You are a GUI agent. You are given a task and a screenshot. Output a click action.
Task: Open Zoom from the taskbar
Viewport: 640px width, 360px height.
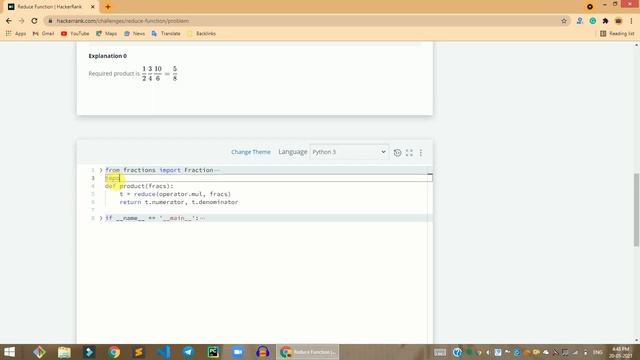238,352
